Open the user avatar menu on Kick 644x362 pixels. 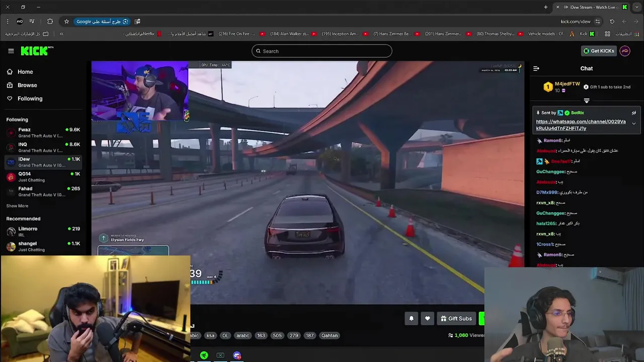click(x=625, y=51)
